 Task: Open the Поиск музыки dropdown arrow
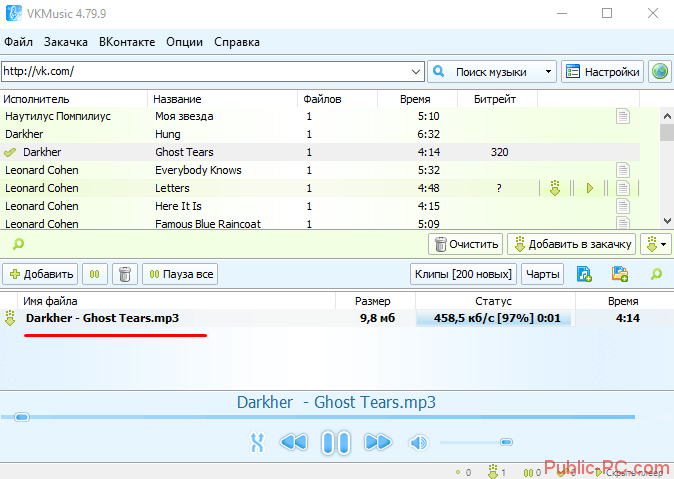(x=548, y=71)
